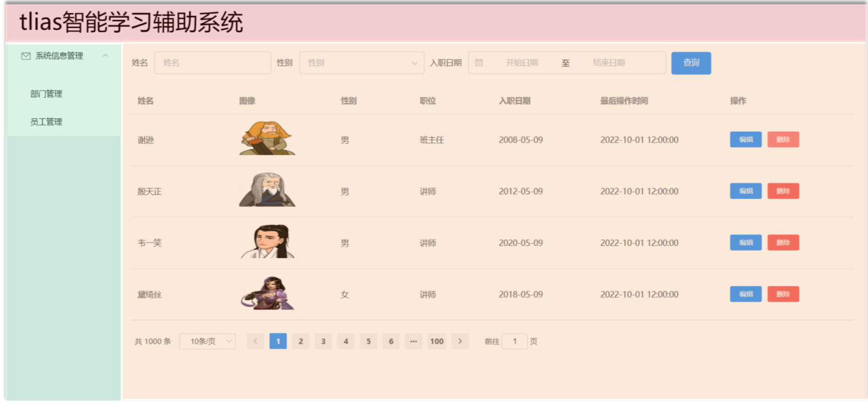The width and height of the screenshot is (868, 403).
Task: Collapse the 系统信息管理 menu chevron
Action: pos(105,56)
